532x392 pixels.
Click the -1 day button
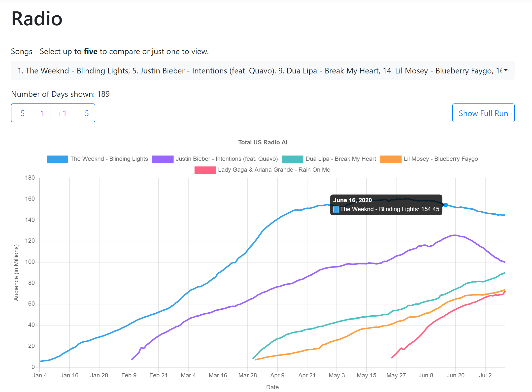click(41, 113)
